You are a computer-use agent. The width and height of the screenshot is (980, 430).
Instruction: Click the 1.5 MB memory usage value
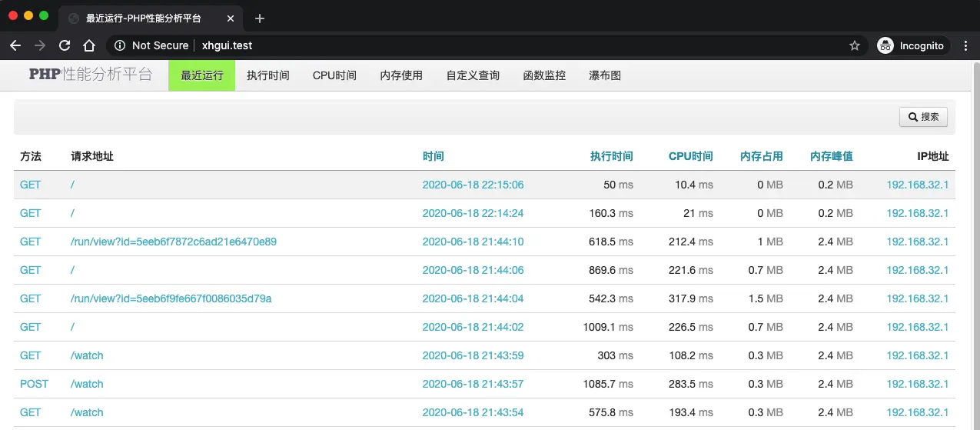coord(766,298)
